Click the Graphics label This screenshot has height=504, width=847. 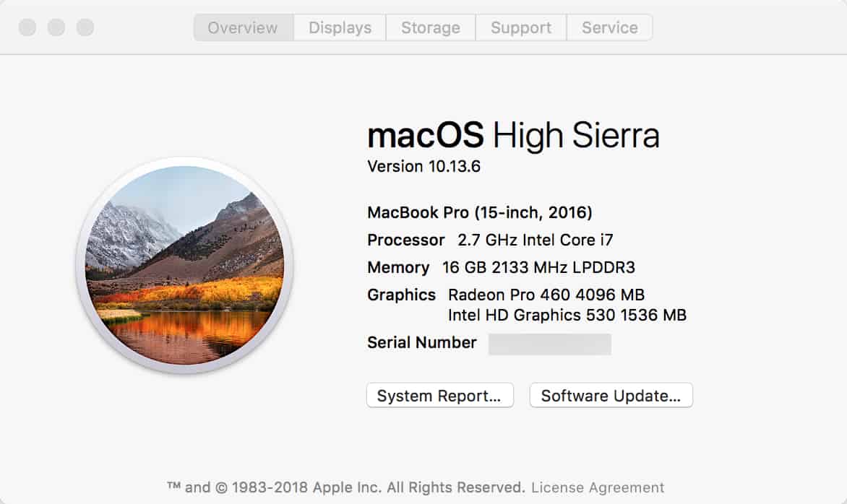click(401, 295)
